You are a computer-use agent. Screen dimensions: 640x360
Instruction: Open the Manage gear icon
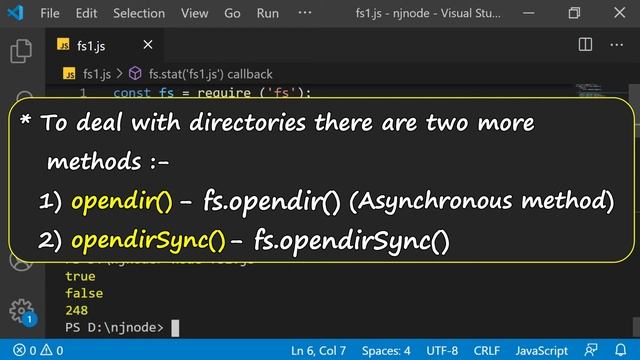point(21,311)
